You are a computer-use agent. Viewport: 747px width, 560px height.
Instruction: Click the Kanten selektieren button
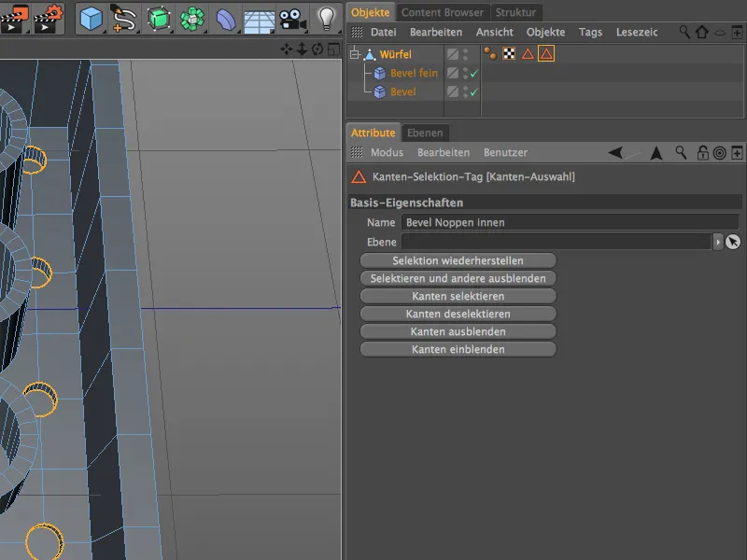[458, 296]
